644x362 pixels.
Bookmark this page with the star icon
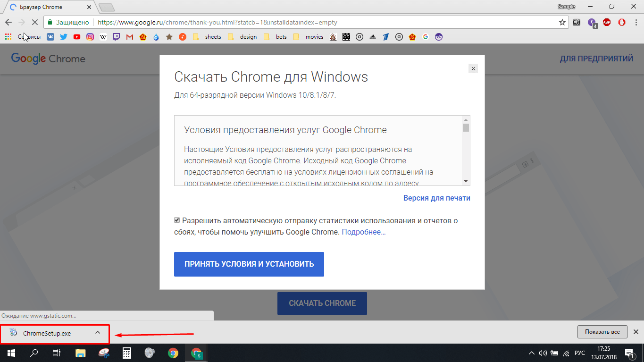(x=562, y=22)
